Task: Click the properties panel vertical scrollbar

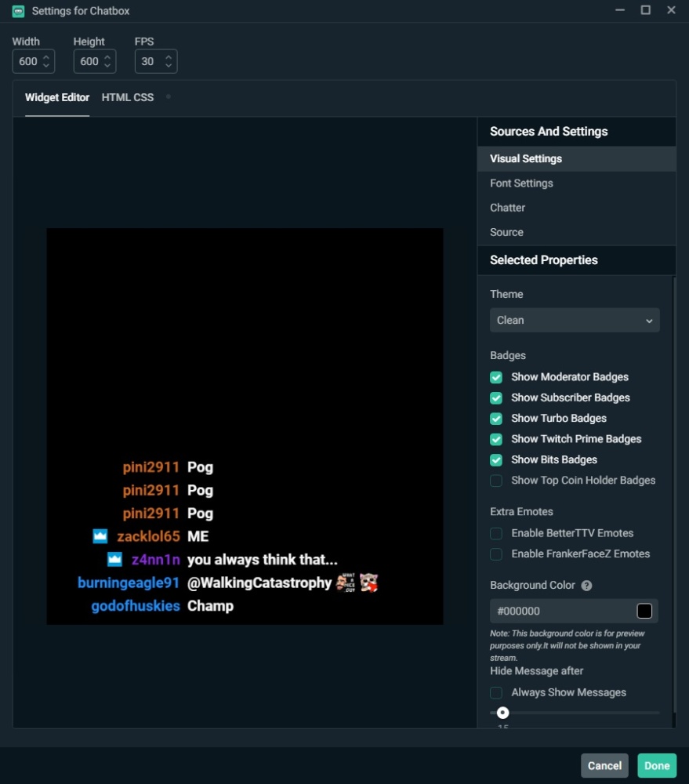Action: (674, 495)
